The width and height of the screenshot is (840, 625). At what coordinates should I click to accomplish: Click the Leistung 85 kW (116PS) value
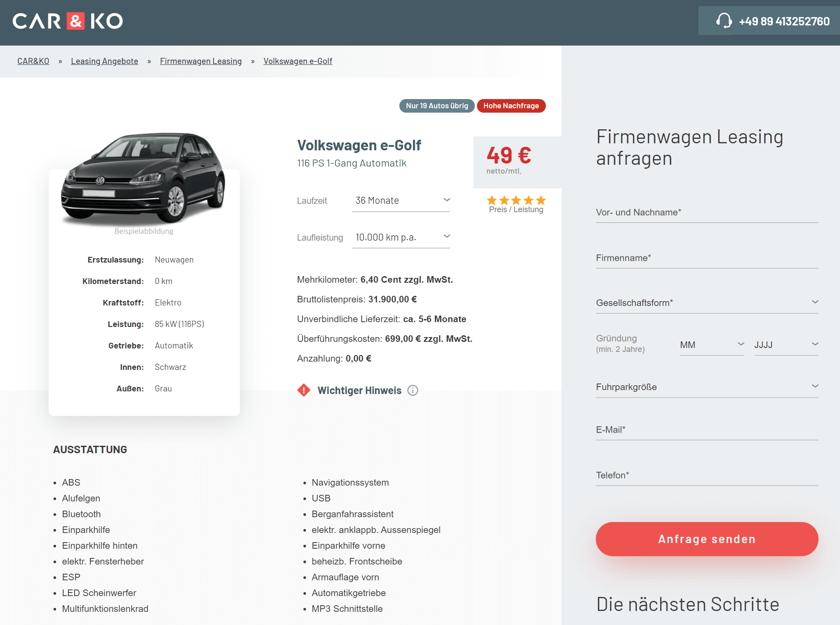[x=179, y=324]
